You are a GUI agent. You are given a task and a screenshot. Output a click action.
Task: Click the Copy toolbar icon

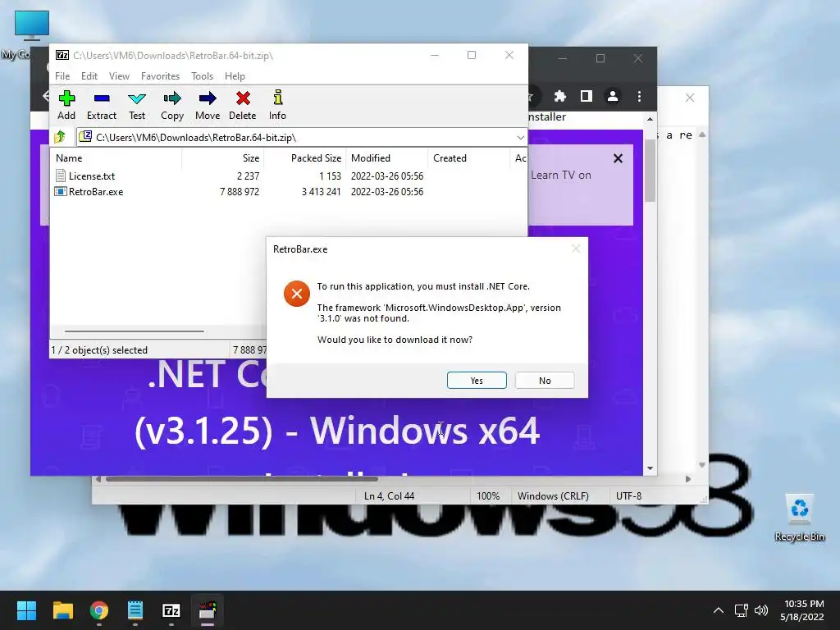click(x=172, y=105)
